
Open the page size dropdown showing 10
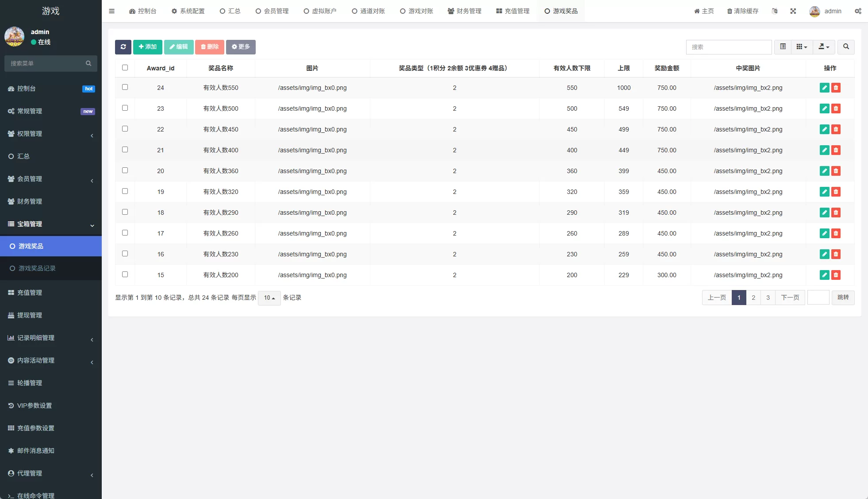(269, 298)
